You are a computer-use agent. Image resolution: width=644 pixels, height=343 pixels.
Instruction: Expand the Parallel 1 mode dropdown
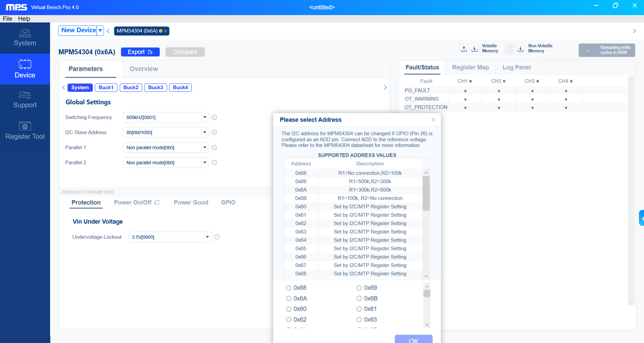point(205,148)
